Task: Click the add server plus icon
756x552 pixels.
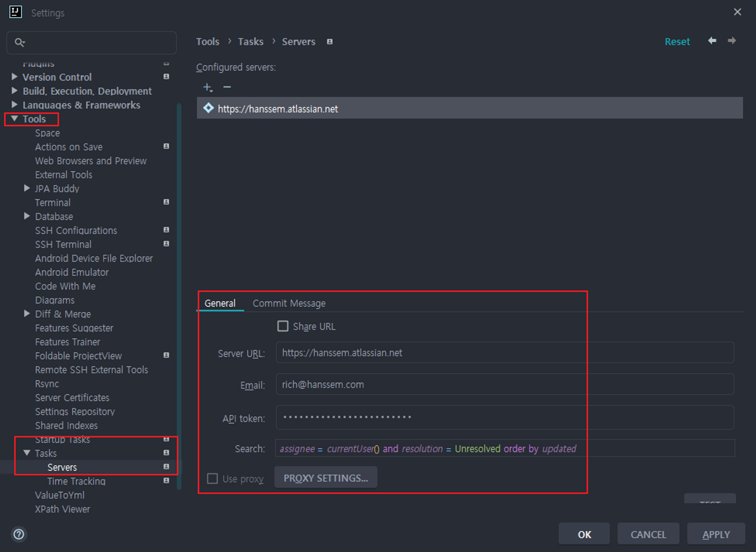Action: (x=207, y=88)
